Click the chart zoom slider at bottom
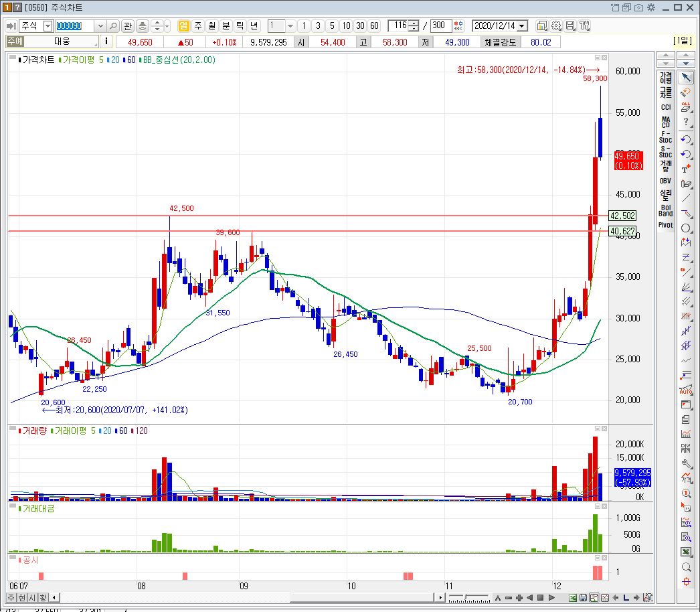Screen dimensions: 700x612 pyautogui.click(x=468, y=598)
